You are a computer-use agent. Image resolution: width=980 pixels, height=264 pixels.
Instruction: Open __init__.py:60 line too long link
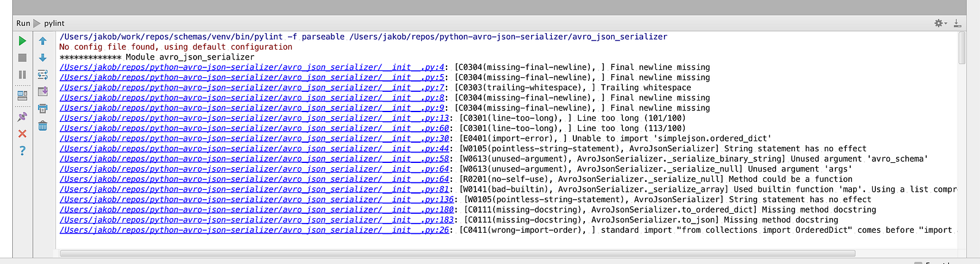click(x=255, y=128)
